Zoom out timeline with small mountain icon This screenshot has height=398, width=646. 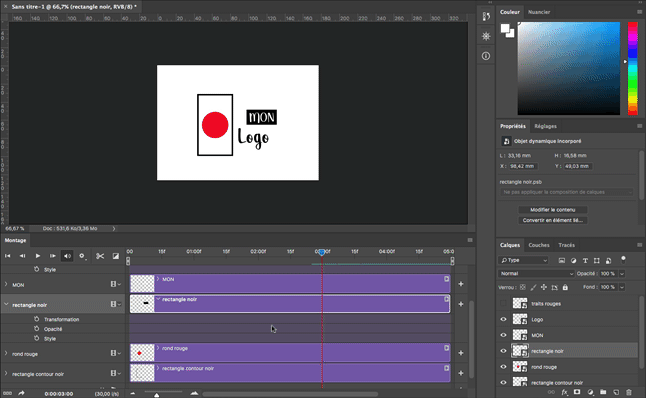[x=133, y=393]
